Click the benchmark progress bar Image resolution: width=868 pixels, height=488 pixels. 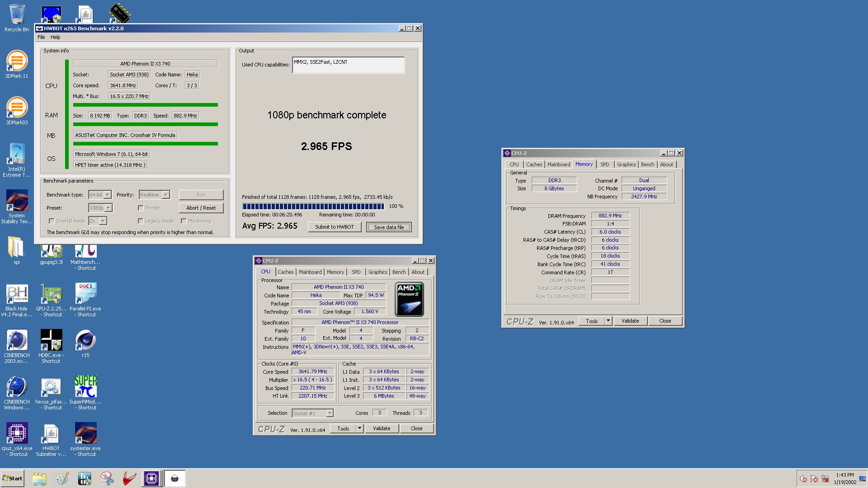tap(313, 206)
